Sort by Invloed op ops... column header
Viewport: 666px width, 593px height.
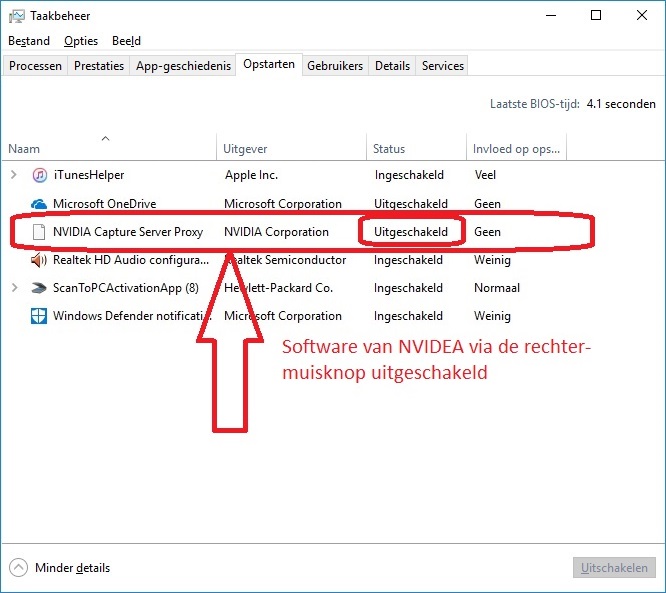click(x=516, y=147)
